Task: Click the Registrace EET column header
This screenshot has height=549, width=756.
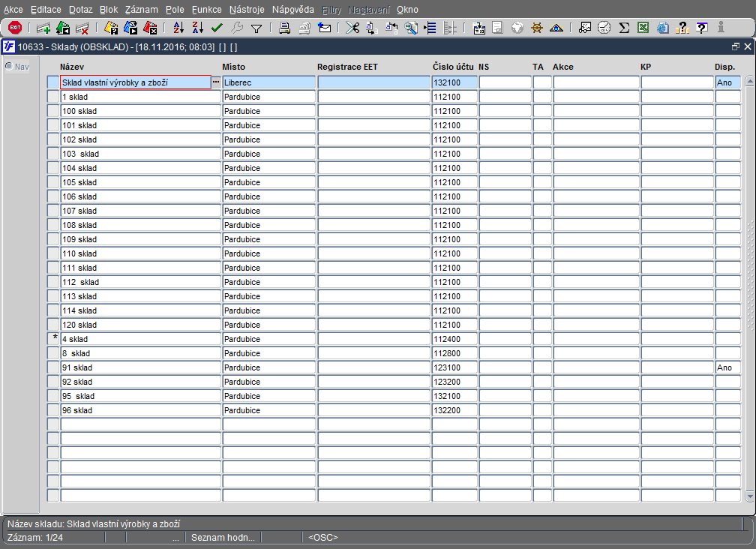Action: click(347, 67)
